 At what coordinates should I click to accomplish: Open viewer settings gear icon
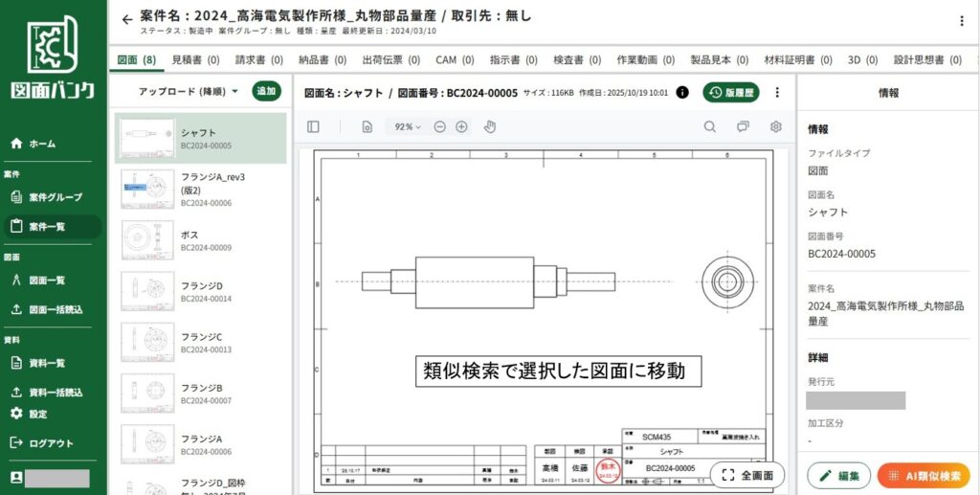776,126
